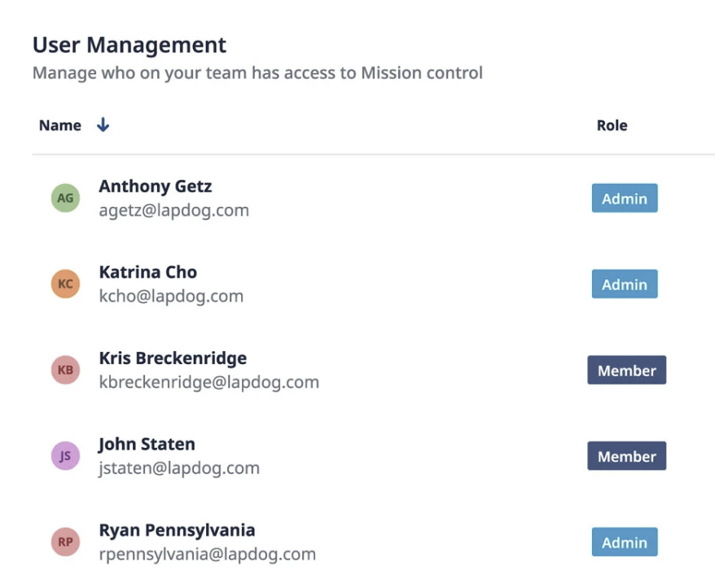Screen dimensions: 715x588
Task: Click Katrina Cho's Admin role badge
Action: [624, 283]
